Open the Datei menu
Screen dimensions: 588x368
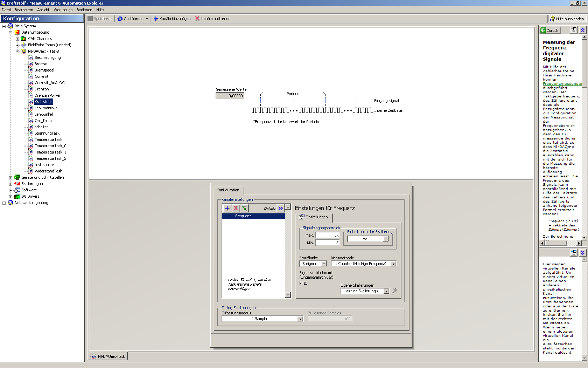pyautogui.click(x=6, y=10)
